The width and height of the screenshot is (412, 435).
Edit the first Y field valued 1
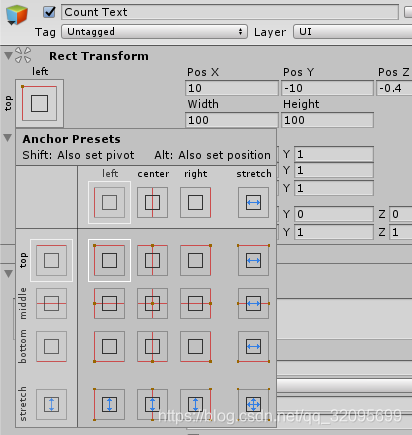coord(334,154)
